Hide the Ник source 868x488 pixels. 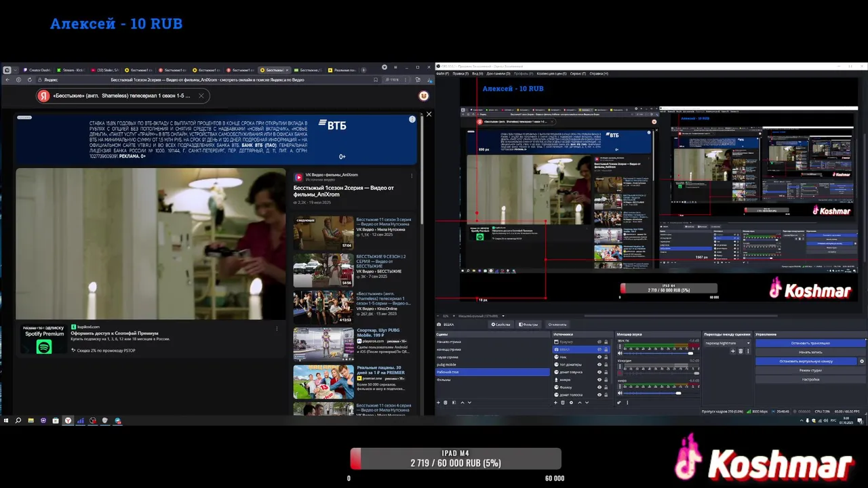[x=599, y=357]
